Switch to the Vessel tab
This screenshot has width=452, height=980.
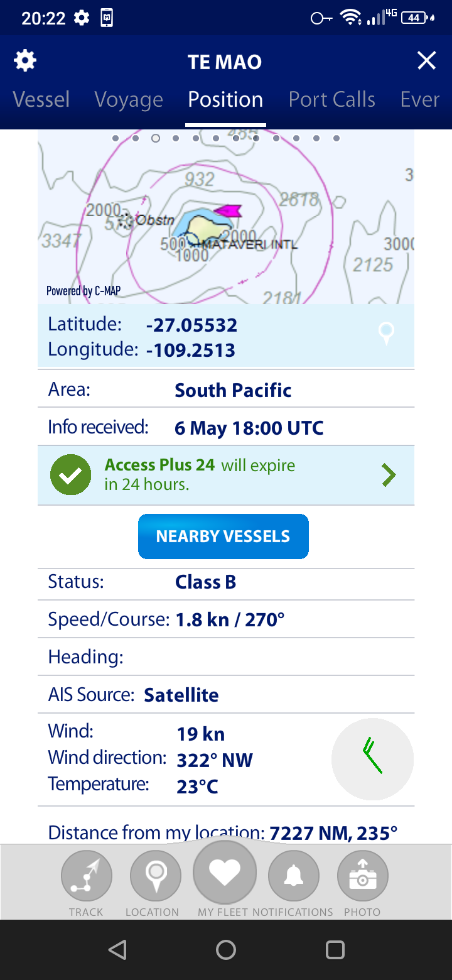click(x=41, y=99)
